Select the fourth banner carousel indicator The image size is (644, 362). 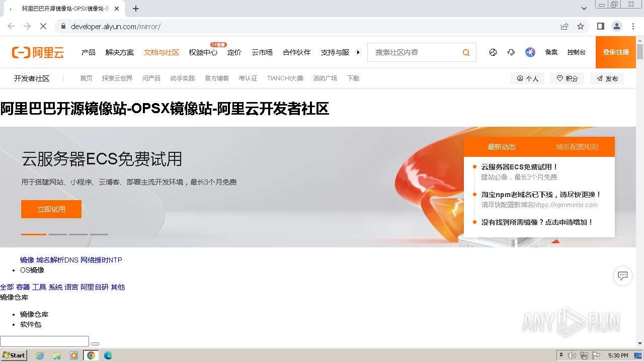pyautogui.click(x=99, y=234)
